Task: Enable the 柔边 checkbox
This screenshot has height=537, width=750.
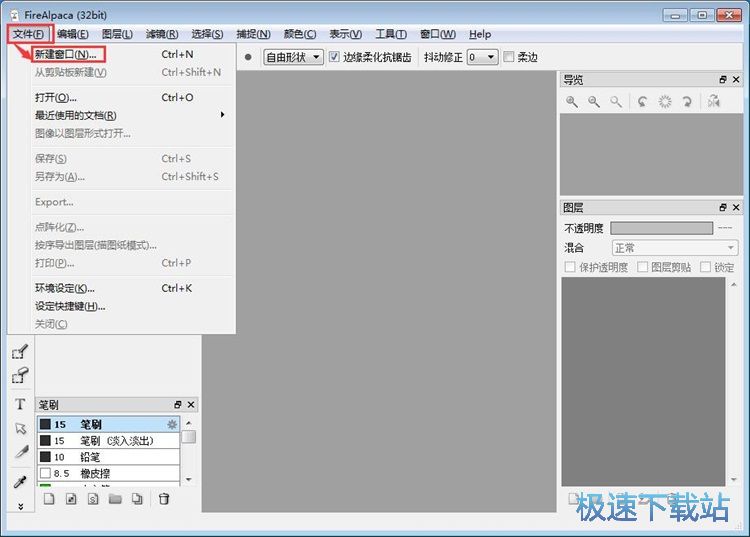Action: pos(509,57)
